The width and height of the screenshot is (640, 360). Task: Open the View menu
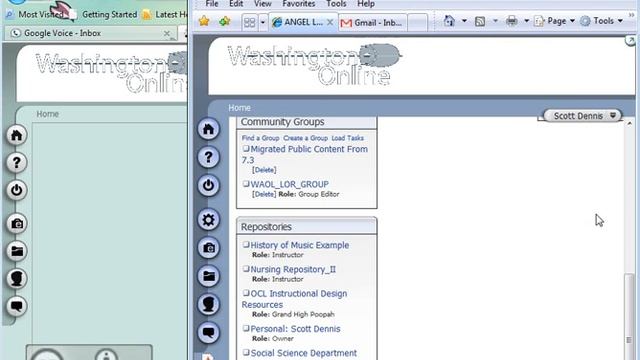(x=262, y=4)
